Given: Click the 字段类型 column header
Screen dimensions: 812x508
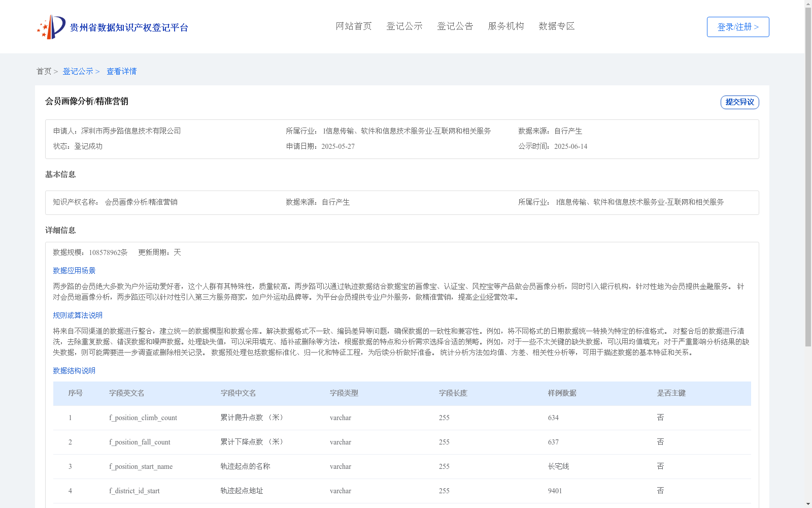Looking at the screenshot, I should pos(344,393).
